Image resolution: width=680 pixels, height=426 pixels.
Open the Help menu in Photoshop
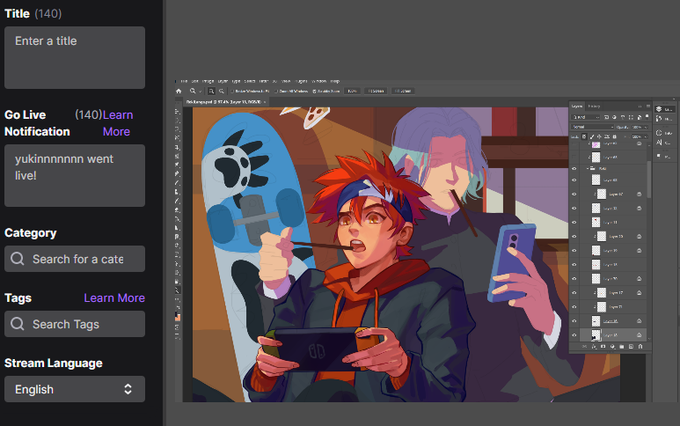[335, 81]
